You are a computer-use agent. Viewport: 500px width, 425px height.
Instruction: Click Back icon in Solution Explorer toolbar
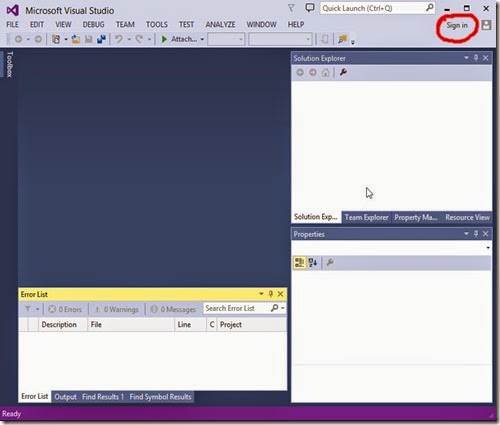click(x=300, y=72)
